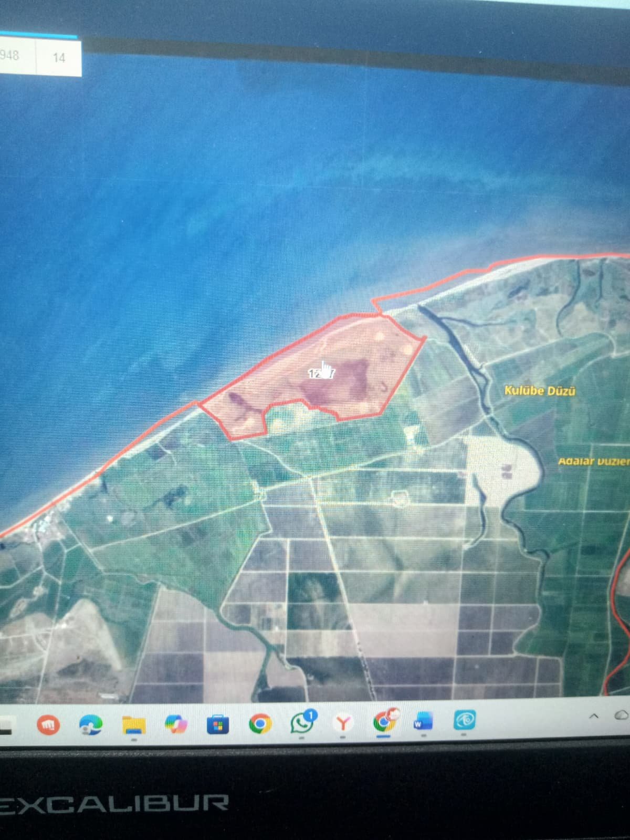Open Microsoft Word from taskbar
630x840 pixels.
(x=423, y=721)
